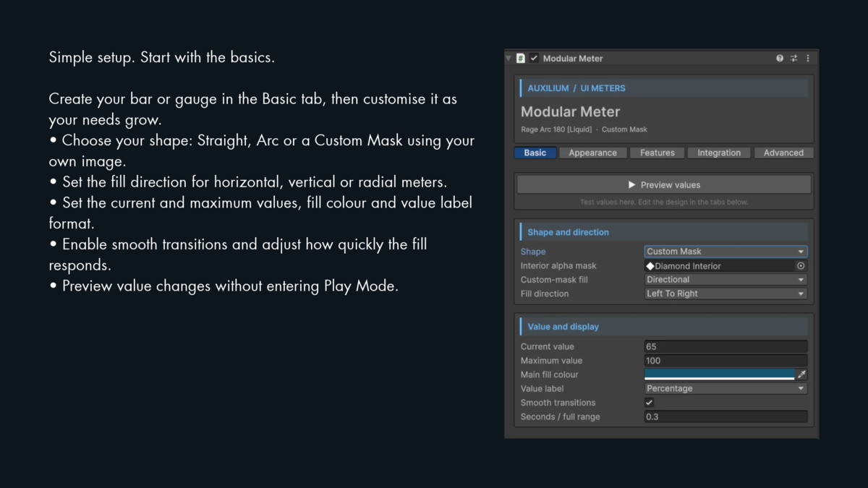
Task: Open the object picker for Interior alpha mask
Action: (x=801, y=266)
